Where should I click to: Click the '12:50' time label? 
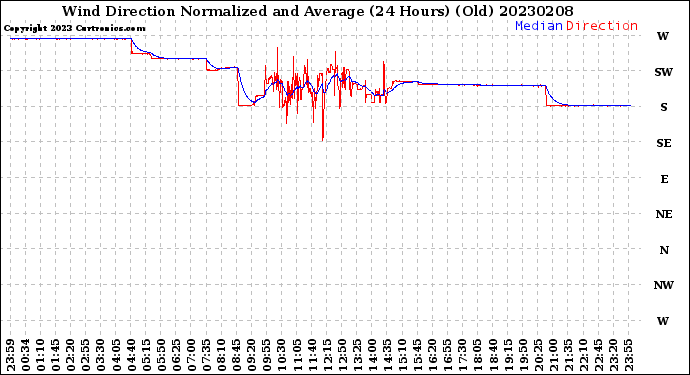[341, 355]
